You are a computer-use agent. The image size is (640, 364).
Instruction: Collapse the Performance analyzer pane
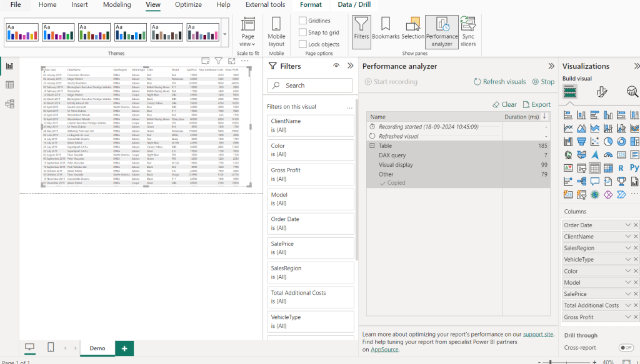pyautogui.click(x=551, y=66)
